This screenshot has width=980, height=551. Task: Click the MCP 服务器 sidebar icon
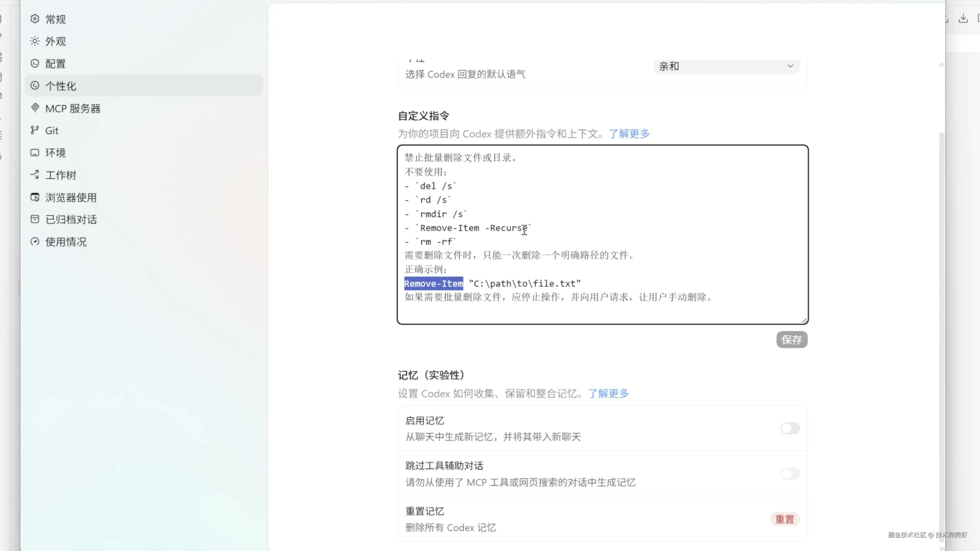pos(35,108)
